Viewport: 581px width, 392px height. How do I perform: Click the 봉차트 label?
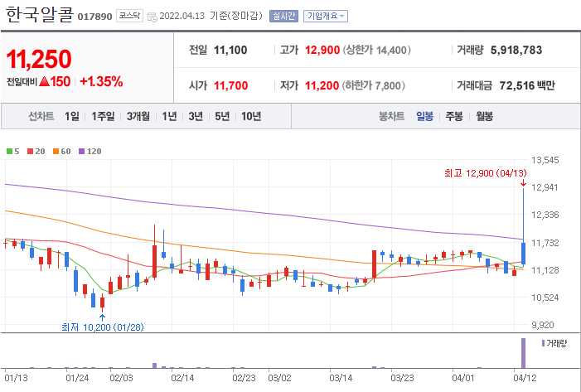tap(391, 116)
